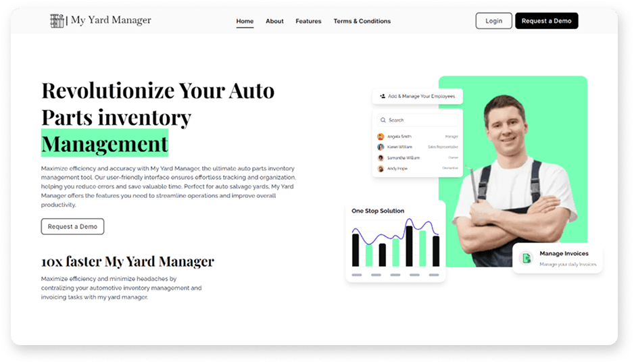Click the Login button
This screenshot has height=364, width=634.
[493, 21]
